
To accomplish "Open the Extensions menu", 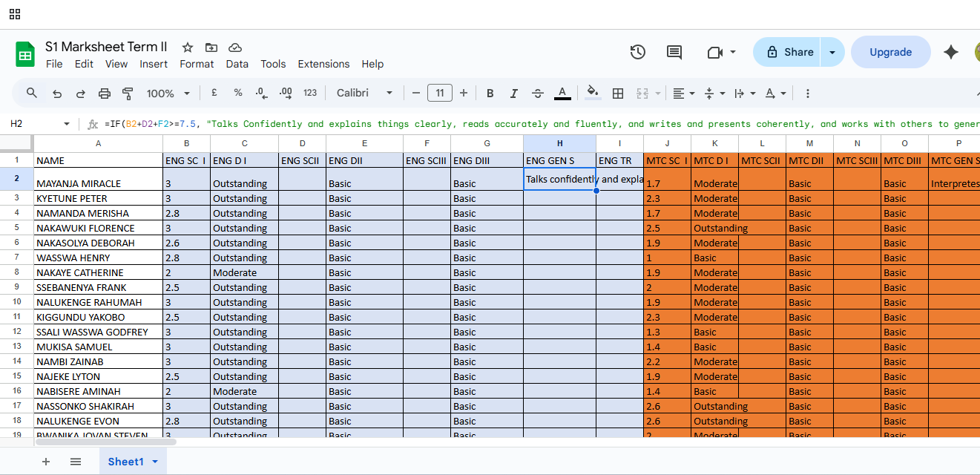I will [323, 64].
